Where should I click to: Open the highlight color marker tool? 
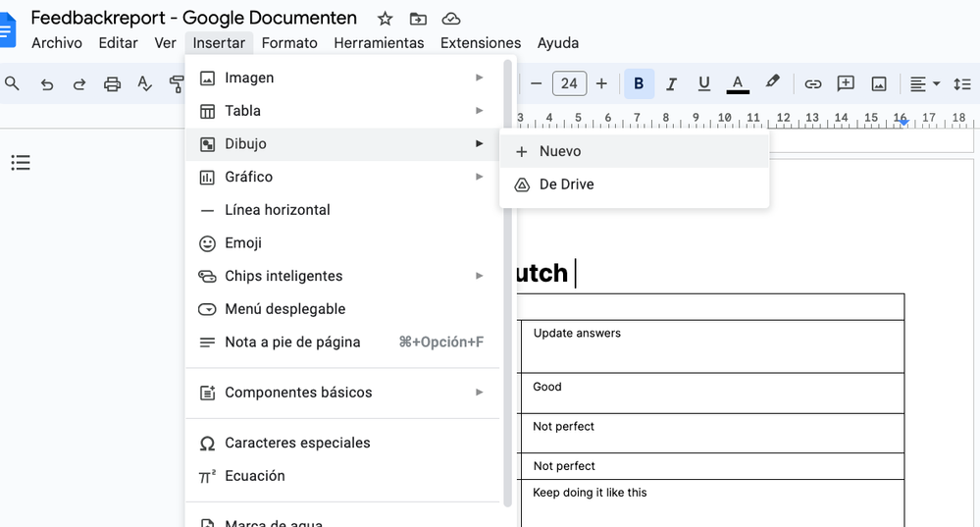[x=772, y=82]
